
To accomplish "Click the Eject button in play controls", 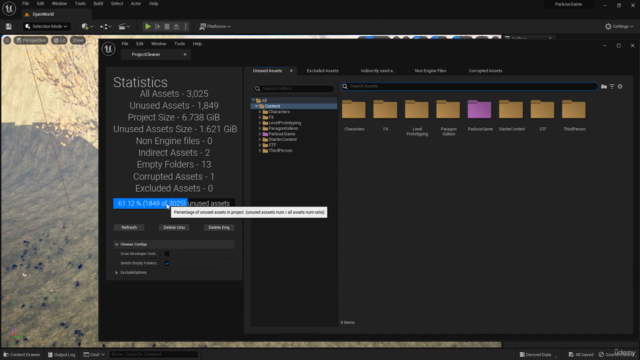I will coord(176,27).
